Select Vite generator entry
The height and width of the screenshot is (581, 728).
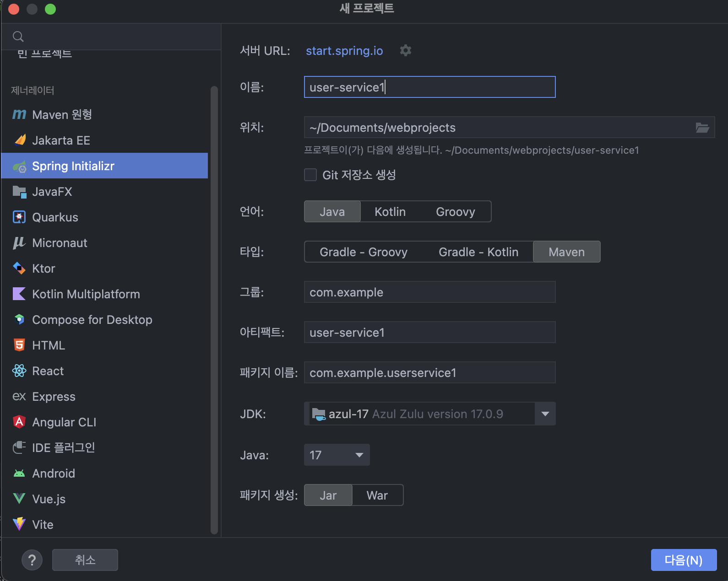105,525
